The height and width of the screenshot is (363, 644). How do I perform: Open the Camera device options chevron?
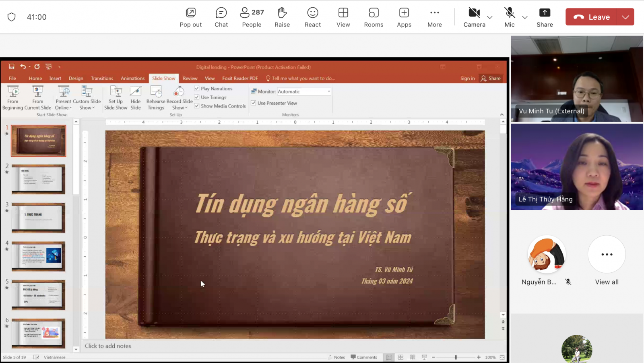[x=490, y=17]
